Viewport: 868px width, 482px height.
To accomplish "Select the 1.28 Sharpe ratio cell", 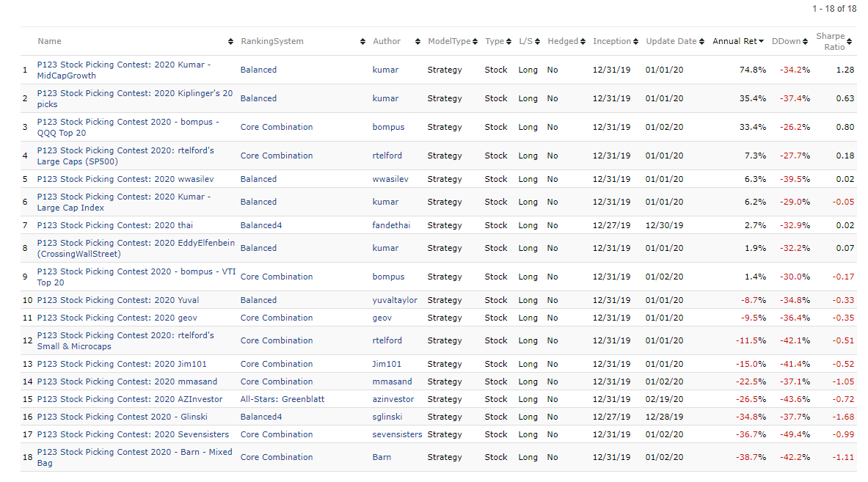I will [845, 70].
